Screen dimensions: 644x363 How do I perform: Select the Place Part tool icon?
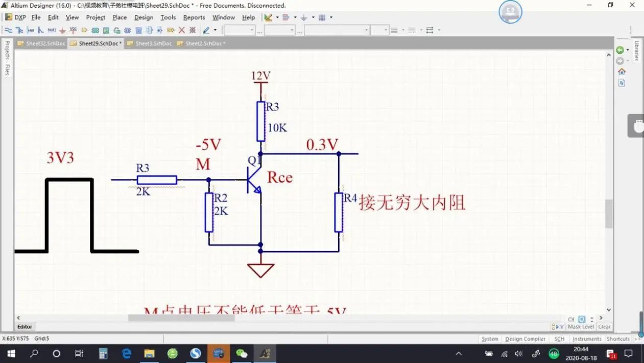(x=84, y=30)
